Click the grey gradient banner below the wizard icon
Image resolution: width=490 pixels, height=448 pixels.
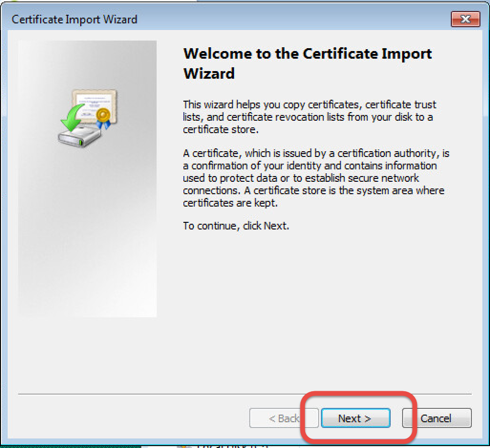coord(87,239)
